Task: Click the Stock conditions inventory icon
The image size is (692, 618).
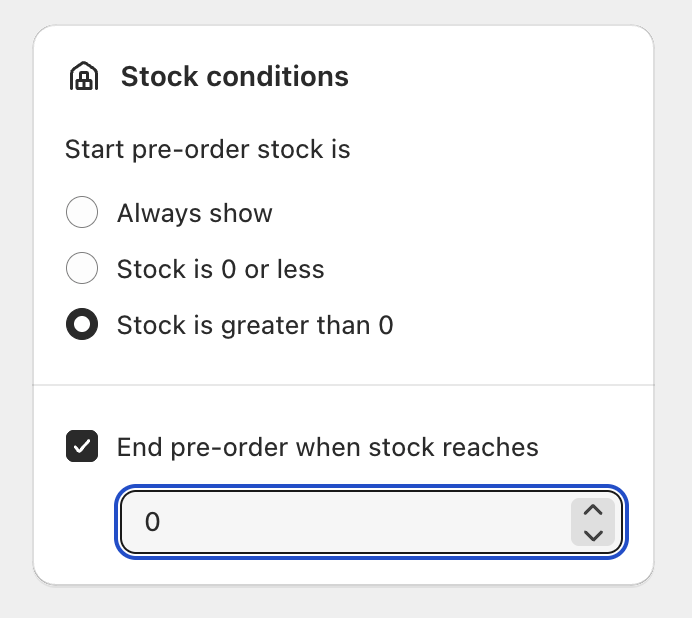Action: point(83,77)
